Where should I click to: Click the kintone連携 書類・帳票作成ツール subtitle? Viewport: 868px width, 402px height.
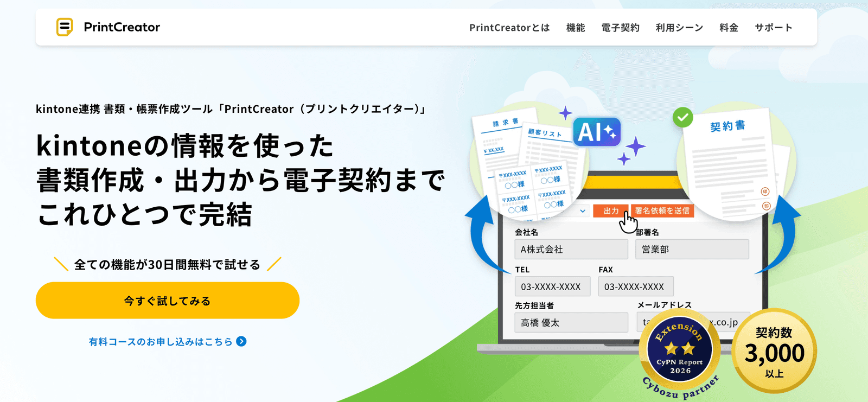tap(231, 109)
